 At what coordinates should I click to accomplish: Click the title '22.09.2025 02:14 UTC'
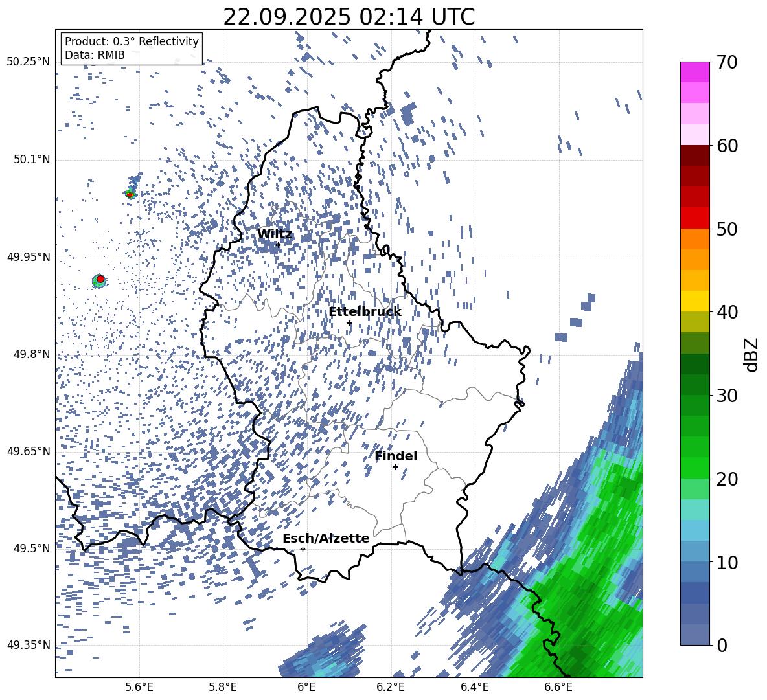coord(349,17)
